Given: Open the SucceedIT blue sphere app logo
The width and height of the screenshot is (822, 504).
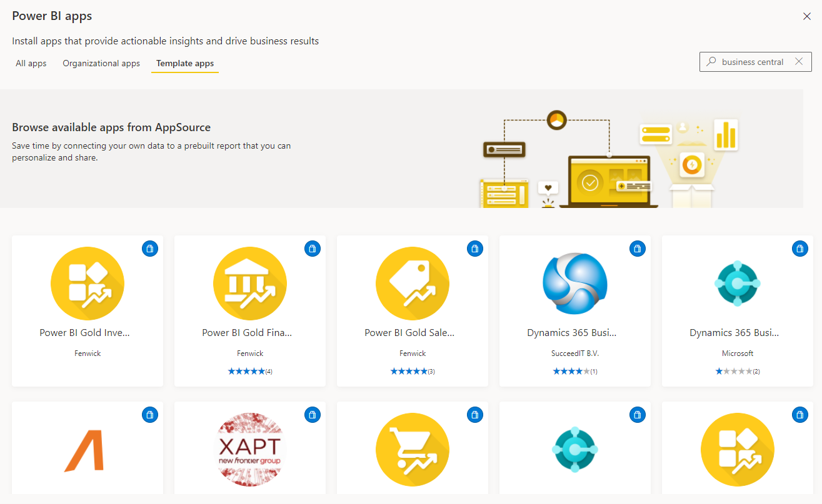Looking at the screenshot, I should (x=575, y=284).
